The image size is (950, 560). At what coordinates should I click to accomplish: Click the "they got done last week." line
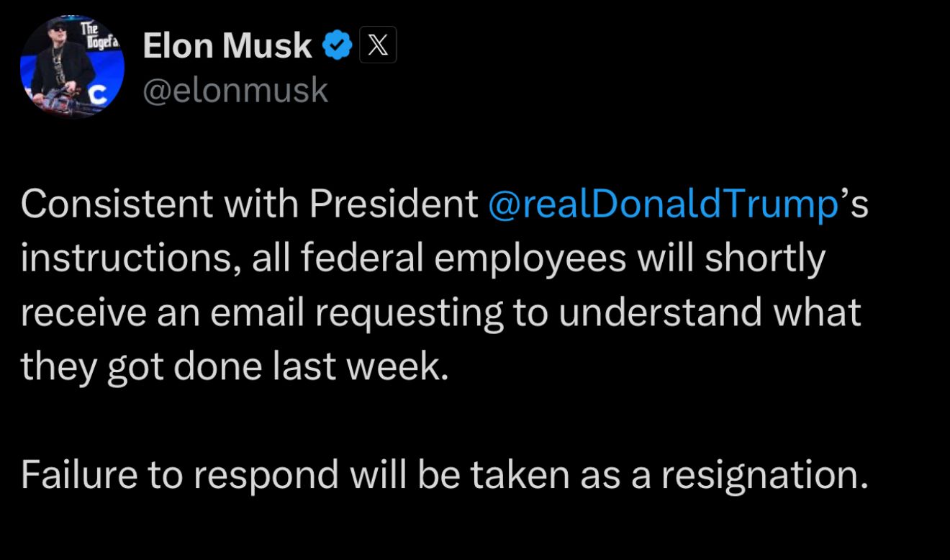235,367
